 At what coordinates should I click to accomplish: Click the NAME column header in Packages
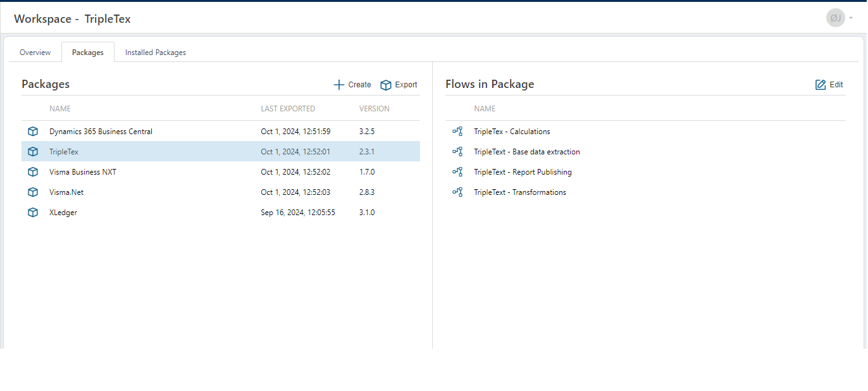[x=60, y=109]
